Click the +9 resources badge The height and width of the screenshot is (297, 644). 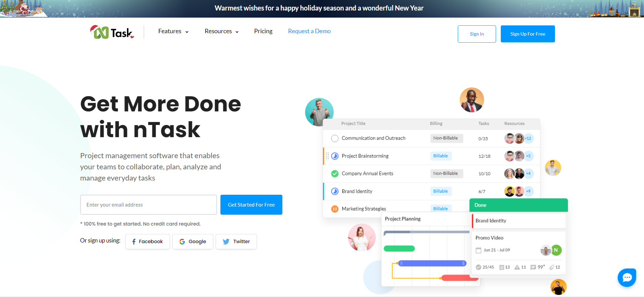[528, 191]
